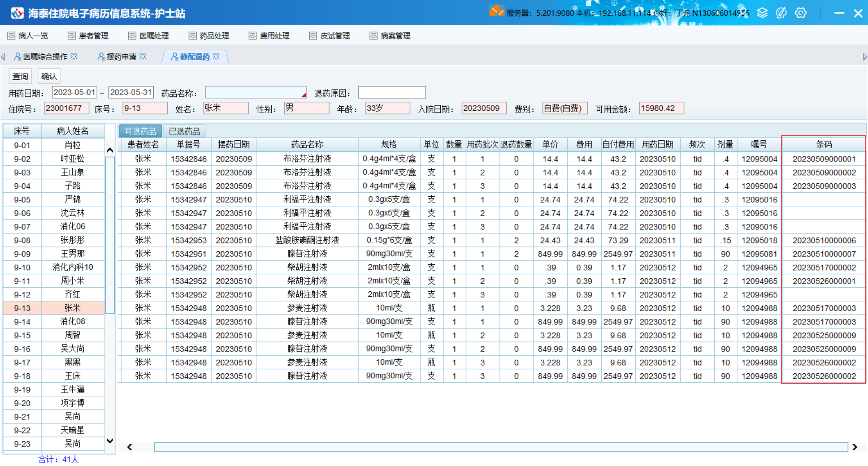Open the settings gear in title bar

(x=801, y=13)
